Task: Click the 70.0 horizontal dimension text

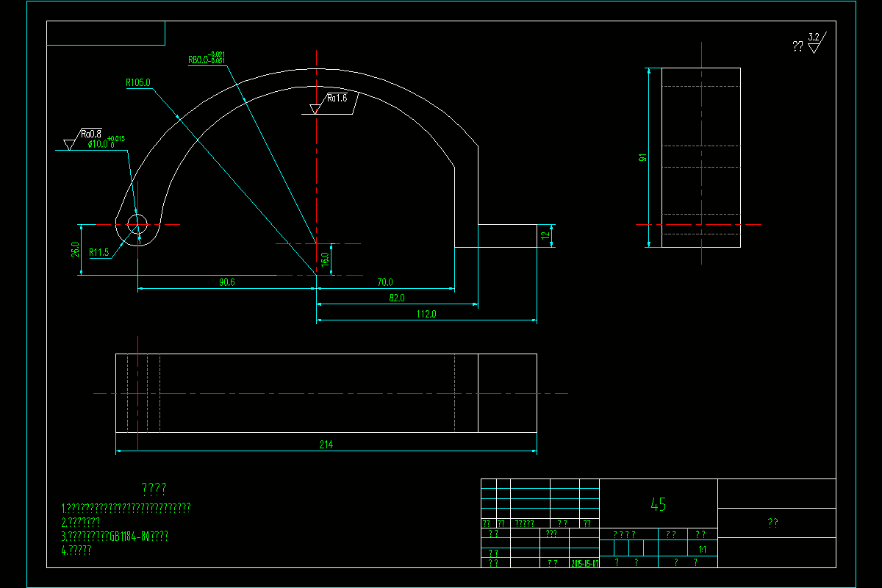Action: click(x=384, y=282)
